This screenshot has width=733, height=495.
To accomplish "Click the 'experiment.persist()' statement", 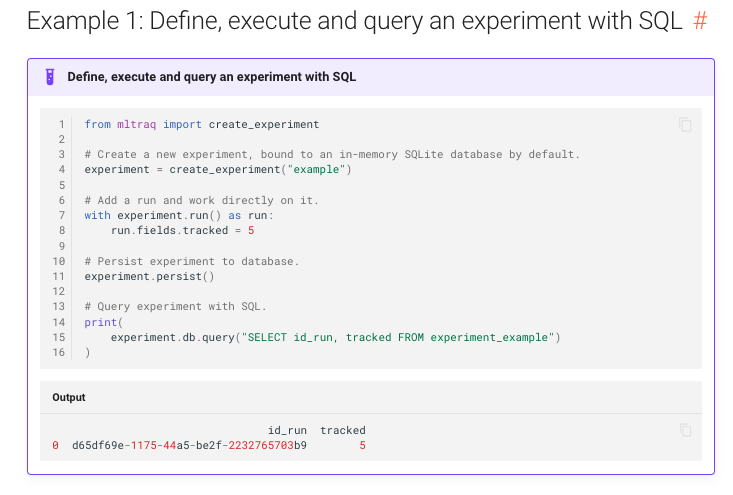I will pos(150,277).
